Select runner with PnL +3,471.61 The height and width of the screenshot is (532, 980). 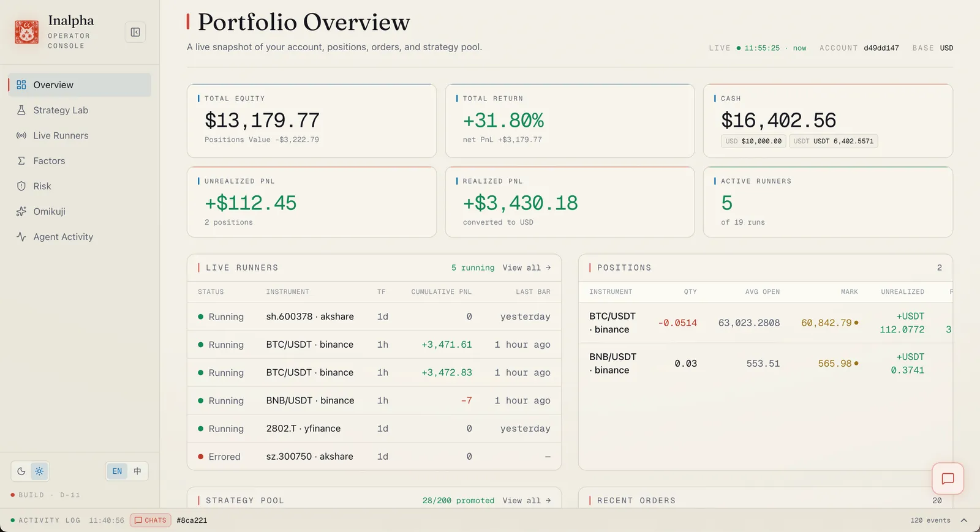[374, 345]
